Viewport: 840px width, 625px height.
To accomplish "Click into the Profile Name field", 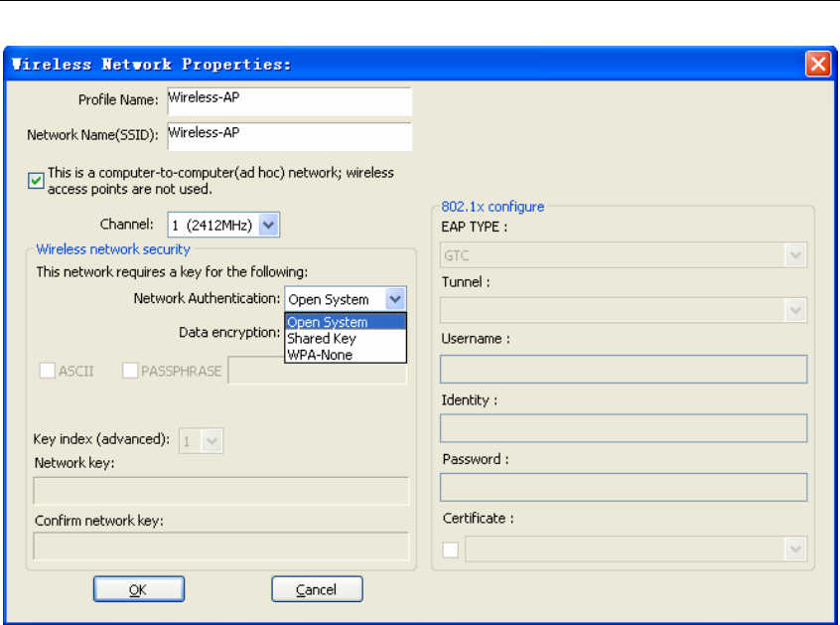I will 288,100.
